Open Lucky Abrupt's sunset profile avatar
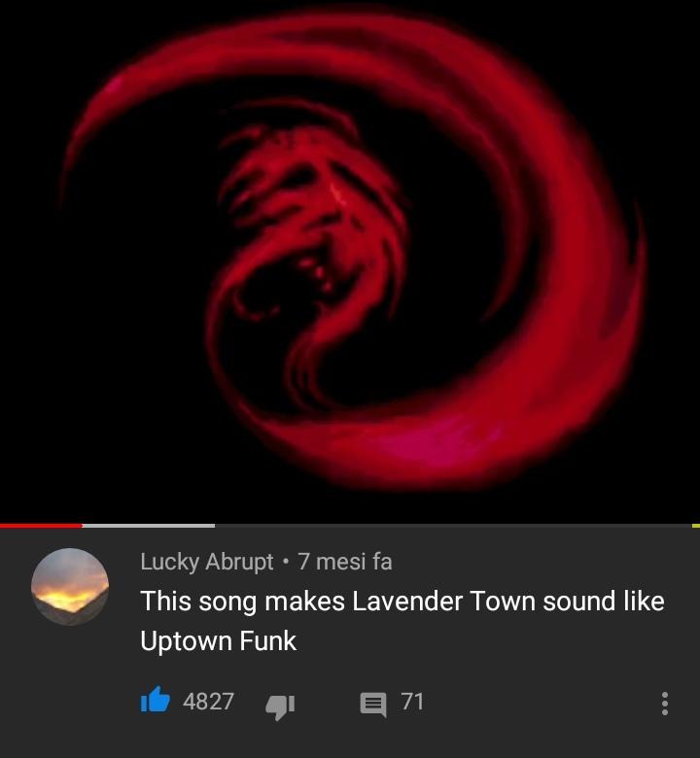The width and height of the screenshot is (700, 758). click(70, 586)
